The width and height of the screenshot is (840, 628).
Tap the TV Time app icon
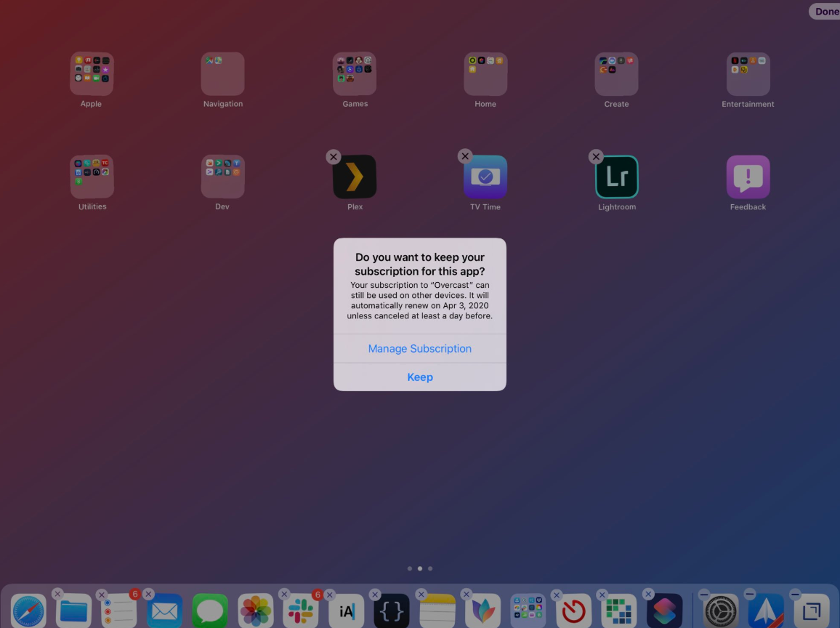click(485, 177)
